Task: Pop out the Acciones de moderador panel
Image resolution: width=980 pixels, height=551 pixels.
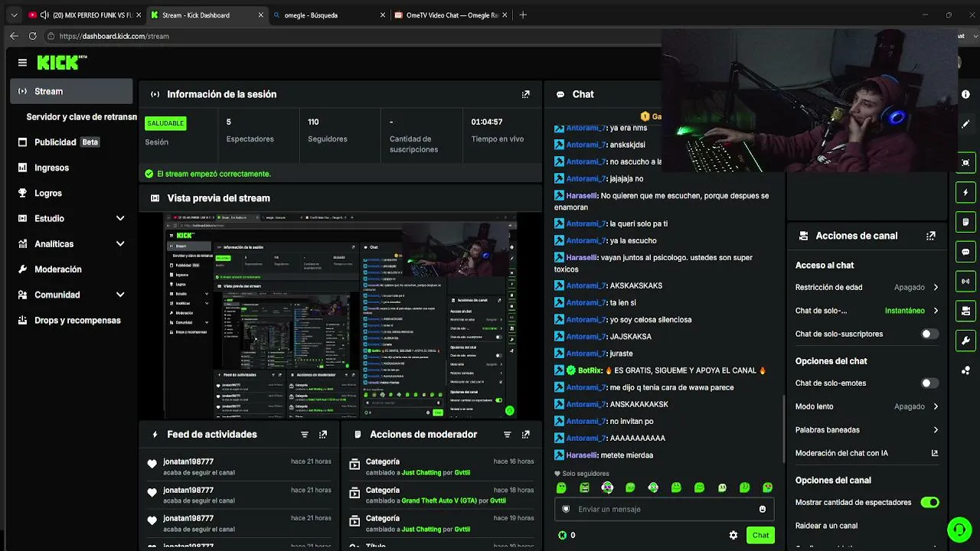Action: click(525, 435)
